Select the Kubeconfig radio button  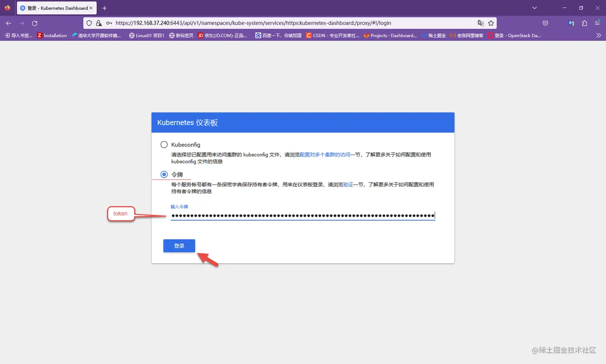click(164, 145)
